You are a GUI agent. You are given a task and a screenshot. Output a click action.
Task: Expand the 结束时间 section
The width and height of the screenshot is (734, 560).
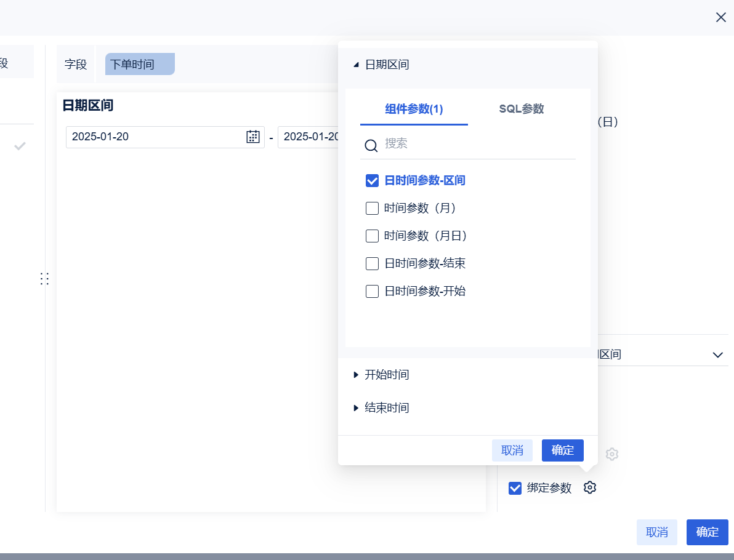click(356, 408)
